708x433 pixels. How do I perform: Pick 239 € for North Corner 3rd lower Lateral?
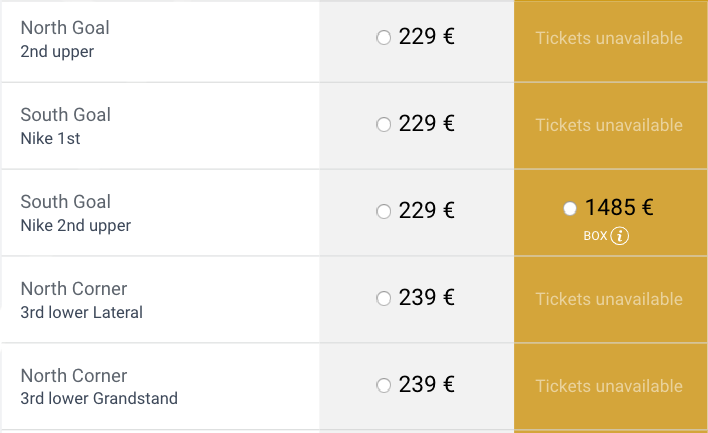click(383, 299)
